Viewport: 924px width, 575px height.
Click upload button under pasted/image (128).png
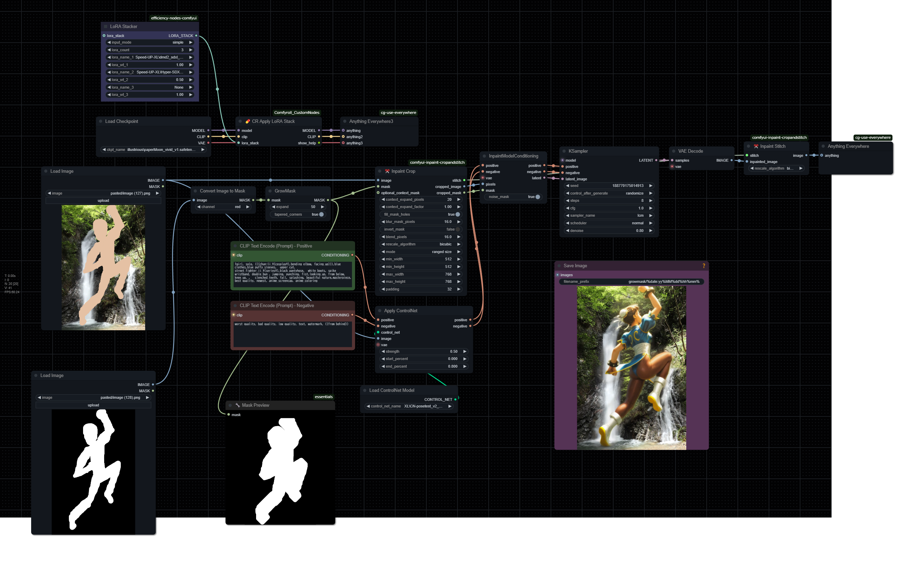[93, 405]
